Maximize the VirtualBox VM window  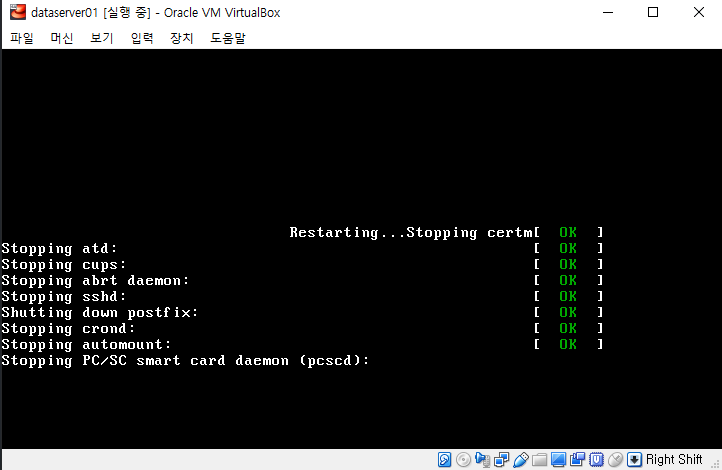[653, 12]
